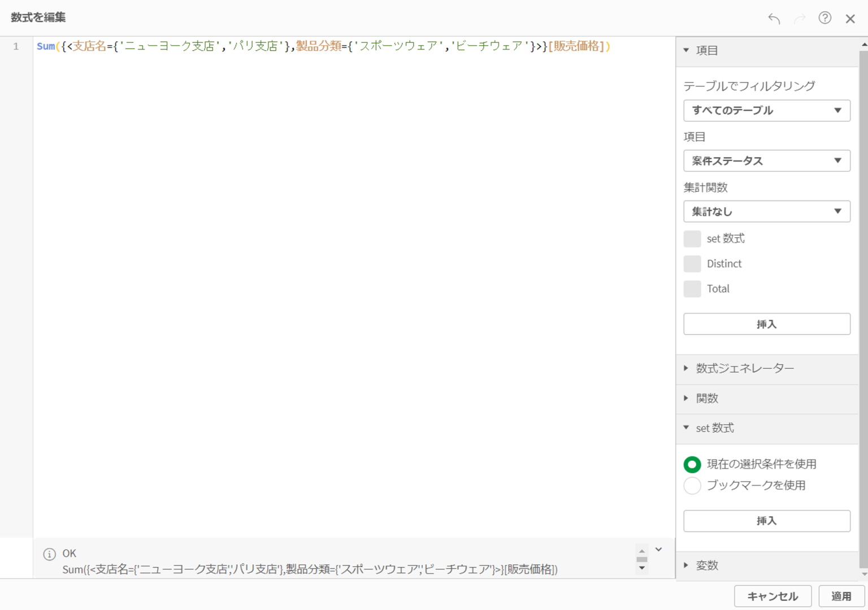
Task: Click the キャンセル button
Action: pos(772,596)
